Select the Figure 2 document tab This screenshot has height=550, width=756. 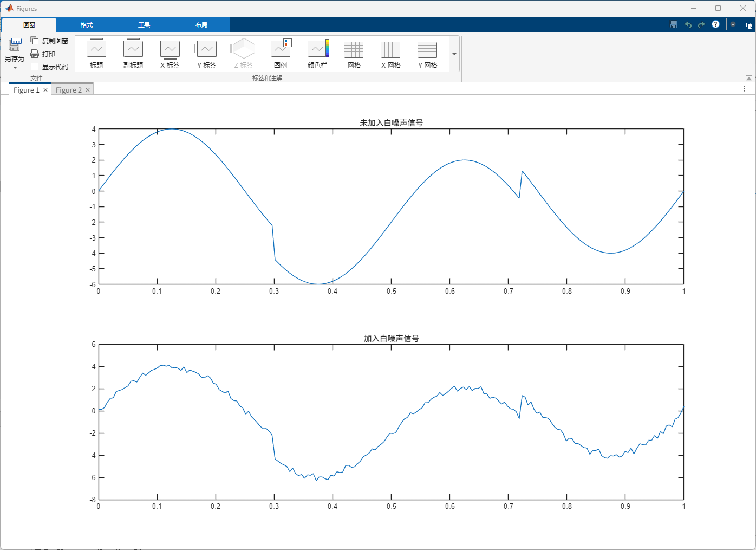point(68,90)
